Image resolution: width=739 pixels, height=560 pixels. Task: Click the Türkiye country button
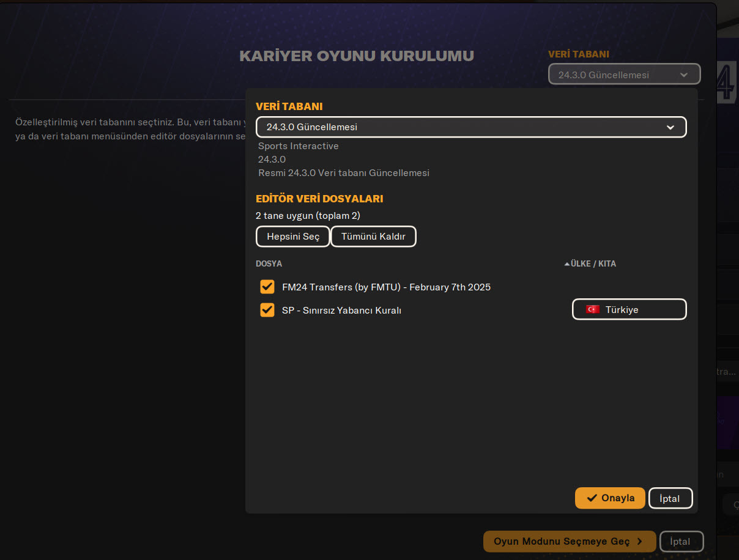[x=629, y=309]
